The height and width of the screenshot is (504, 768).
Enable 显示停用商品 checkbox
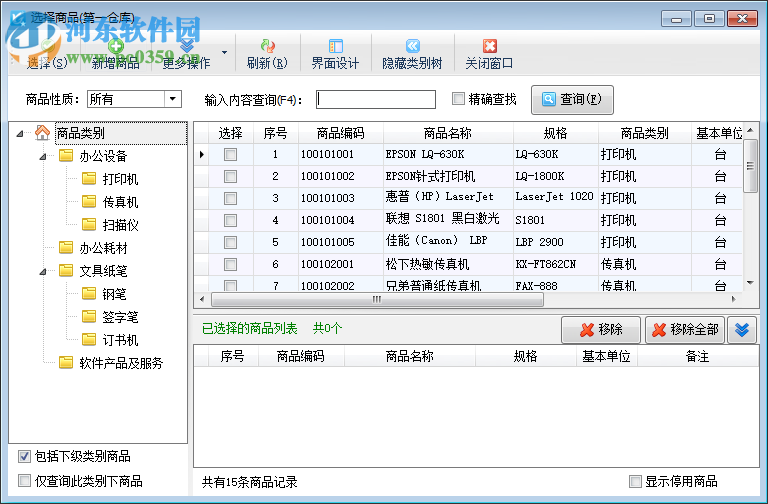(x=635, y=481)
